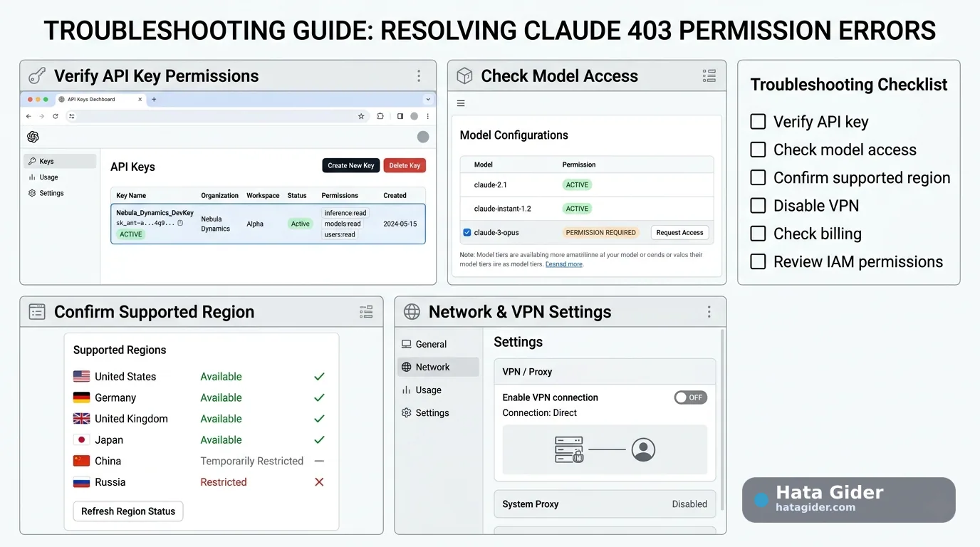Click the site settings icon in address bar
980x547 pixels.
pyautogui.click(x=71, y=116)
